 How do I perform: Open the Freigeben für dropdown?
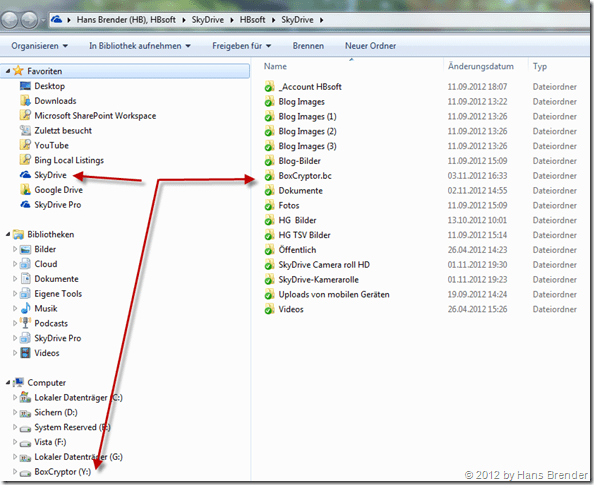pos(242,46)
